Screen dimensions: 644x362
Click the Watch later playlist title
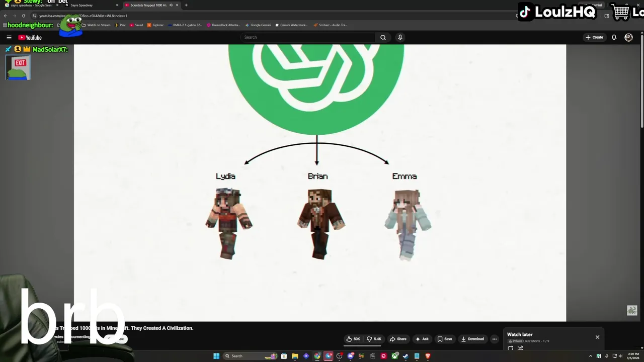(x=520, y=334)
